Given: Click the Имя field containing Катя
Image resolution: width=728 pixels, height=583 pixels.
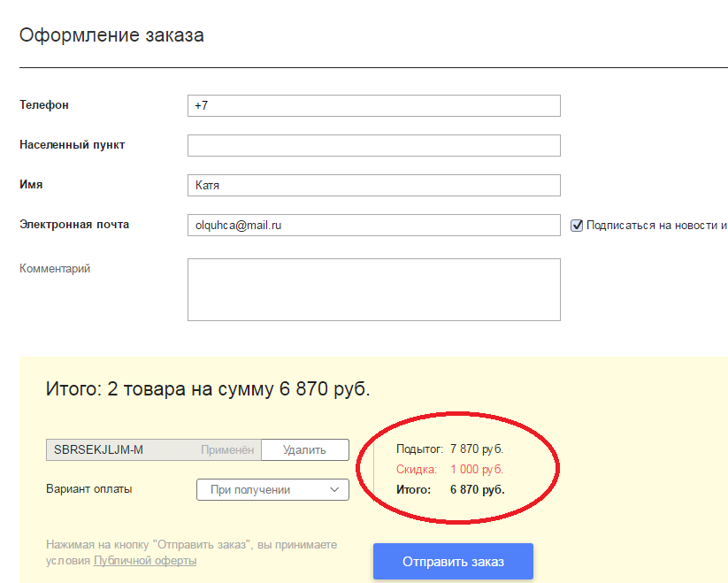Looking at the screenshot, I should click(x=374, y=185).
